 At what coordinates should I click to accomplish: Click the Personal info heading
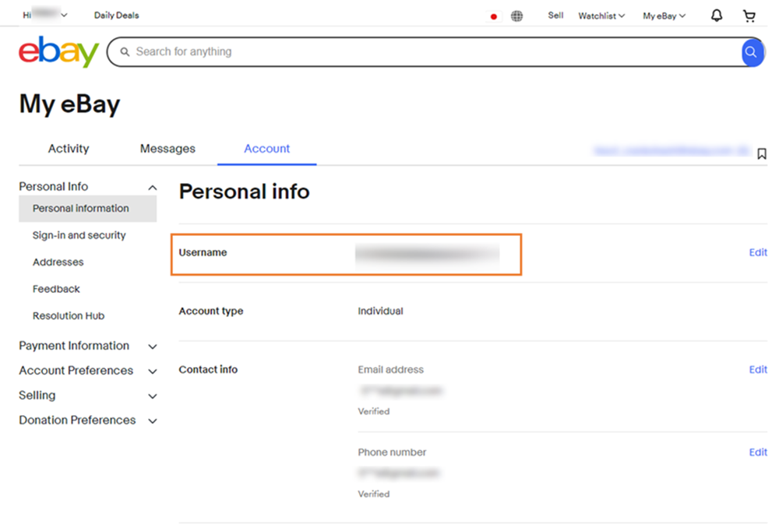pyautogui.click(x=244, y=192)
